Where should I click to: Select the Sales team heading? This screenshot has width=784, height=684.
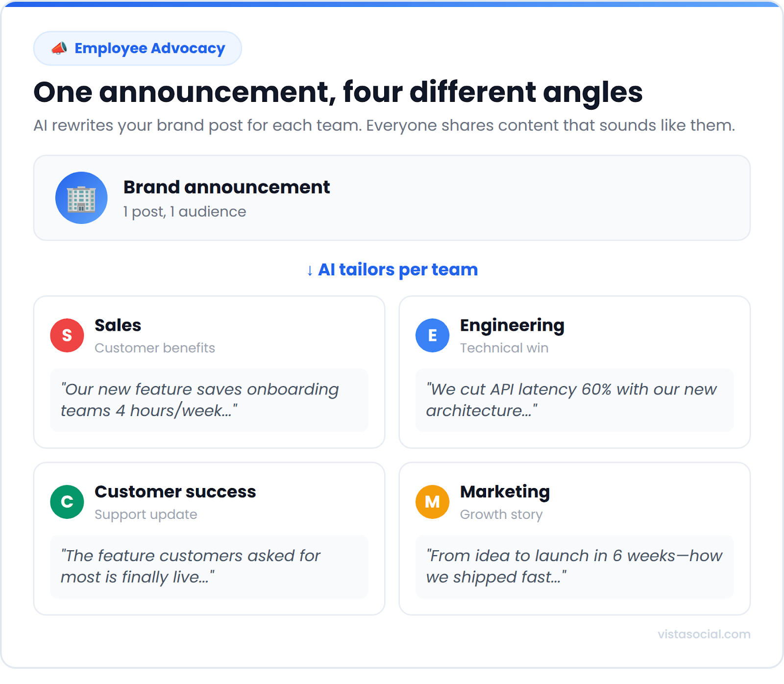point(118,325)
